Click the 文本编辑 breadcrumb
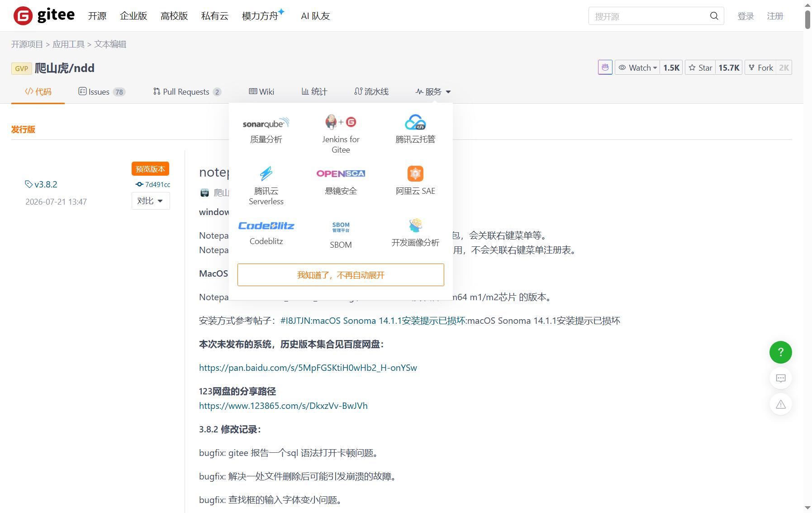 click(x=110, y=44)
